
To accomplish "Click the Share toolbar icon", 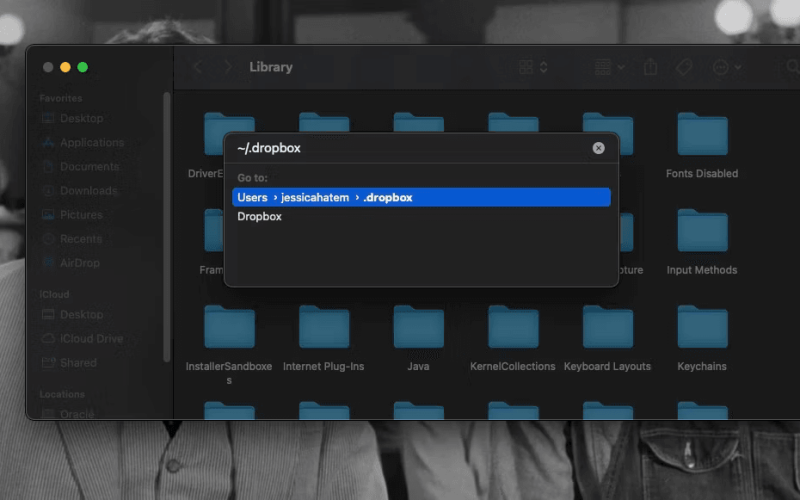I will [650, 67].
